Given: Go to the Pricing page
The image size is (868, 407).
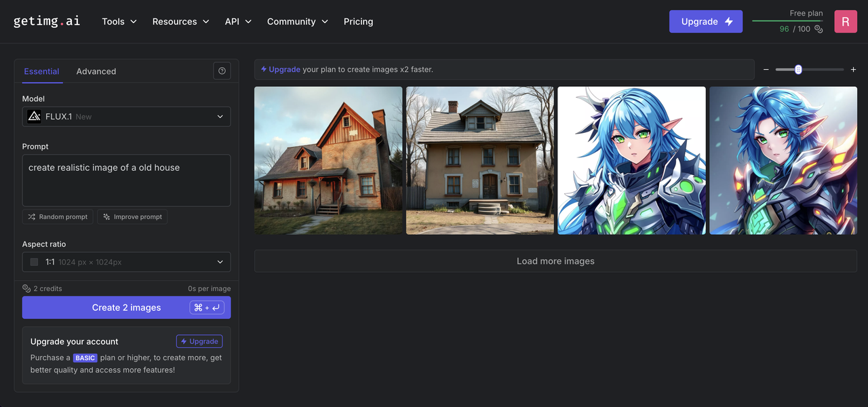Looking at the screenshot, I should click(x=358, y=22).
